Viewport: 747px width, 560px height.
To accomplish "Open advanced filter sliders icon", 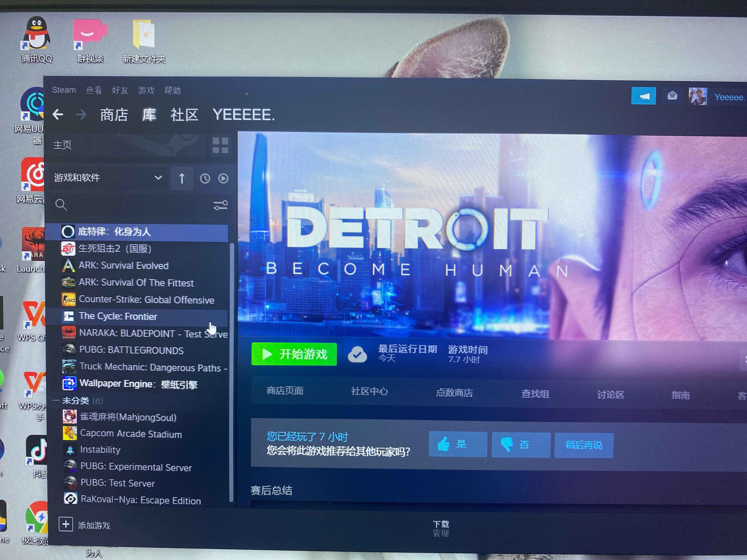I will [220, 205].
